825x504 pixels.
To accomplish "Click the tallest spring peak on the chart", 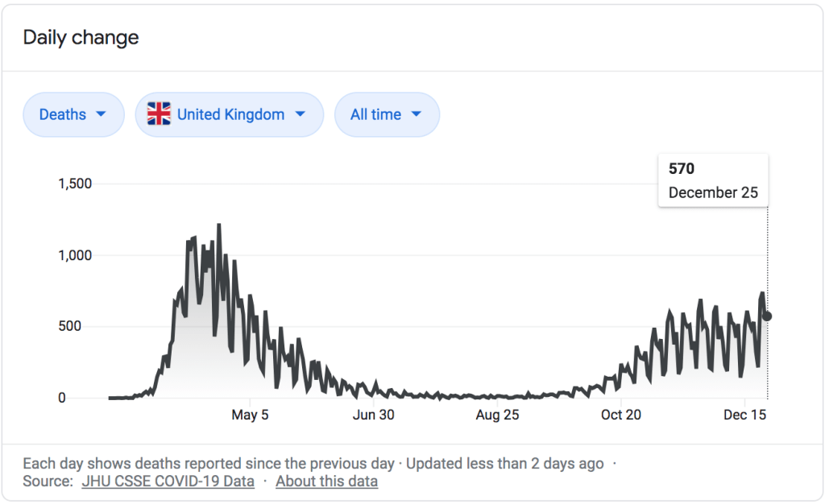I will [x=219, y=225].
